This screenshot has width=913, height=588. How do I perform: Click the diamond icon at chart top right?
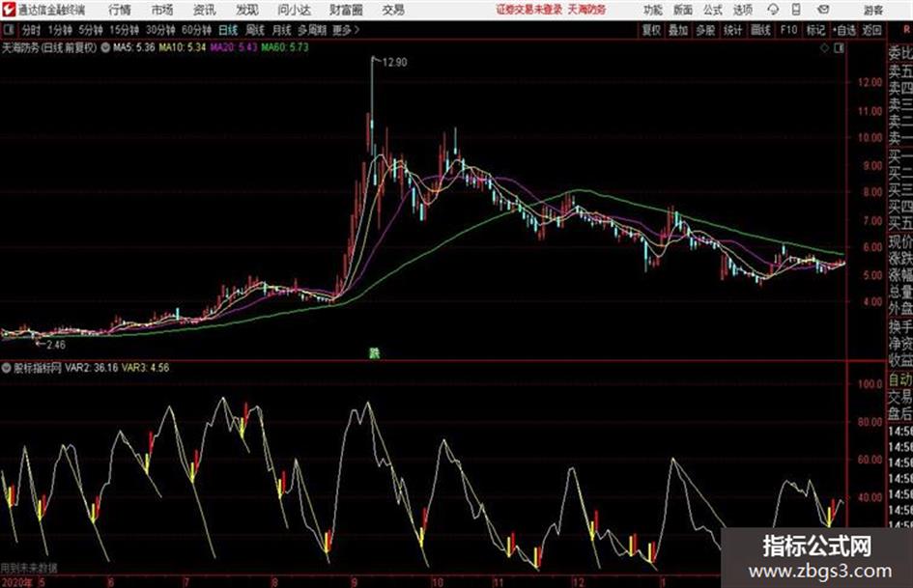click(x=824, y=48)
